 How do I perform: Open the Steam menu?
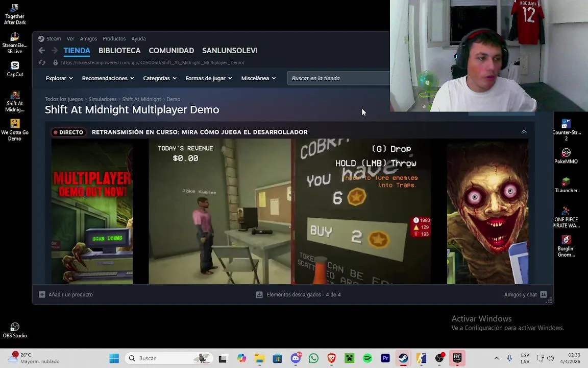tap(50, 39)
